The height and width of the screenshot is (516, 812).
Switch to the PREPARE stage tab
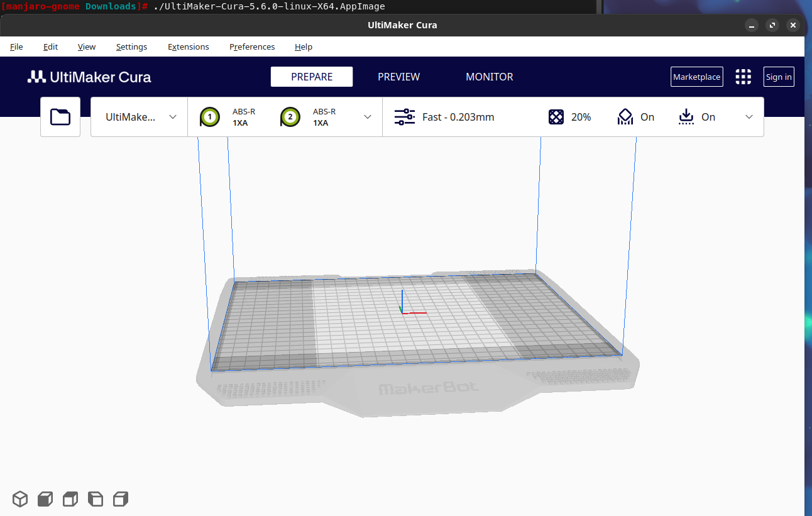[312, 77]
